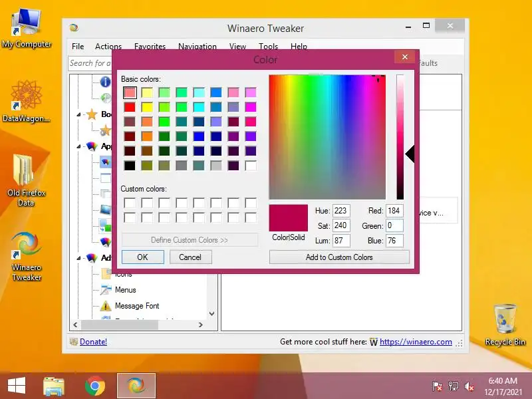Click the Winaero W logo in status bar
This screenshot has width=532, height=399.
pos(374,342)
